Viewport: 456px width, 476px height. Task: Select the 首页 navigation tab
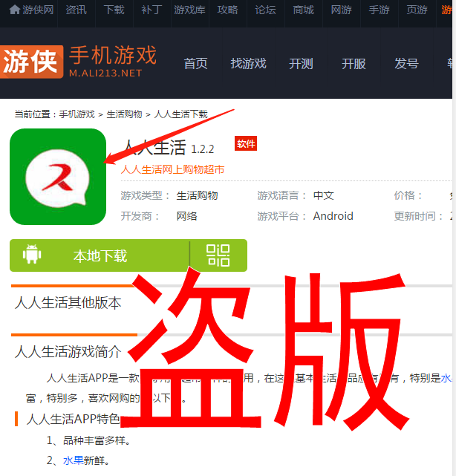196,64
